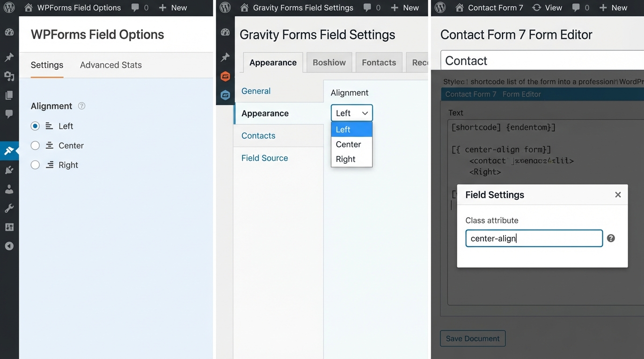Image resolution: width=644 pixels, height=359 pixels.
Task: Select the Center alignment radio button
Action: point(35,145)
